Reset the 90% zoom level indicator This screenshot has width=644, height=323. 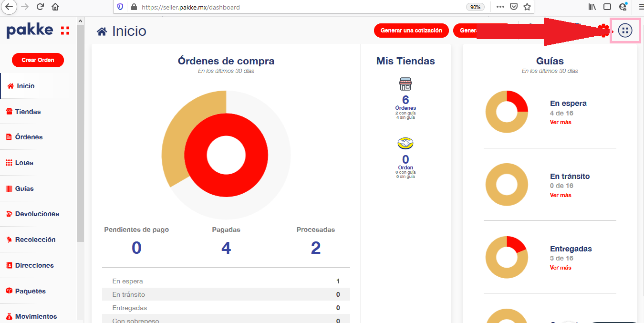pos(475,7)
